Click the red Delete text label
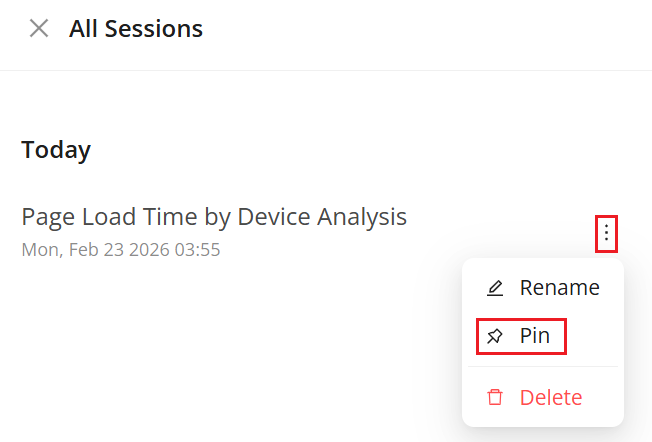 click(x=551, y=397)
